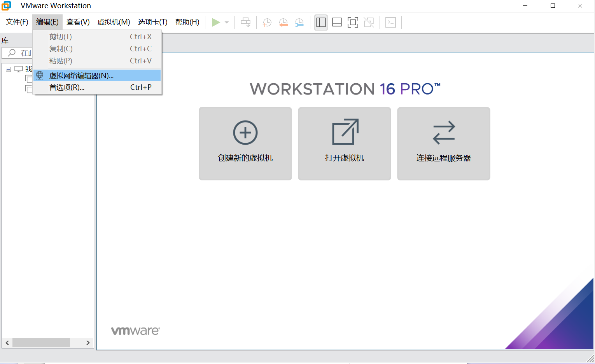This screenshot has height=364, width=595.
Task: Toggle the thumbnail bar view icon
Action: pyautogui.click(x=337, y=22)
